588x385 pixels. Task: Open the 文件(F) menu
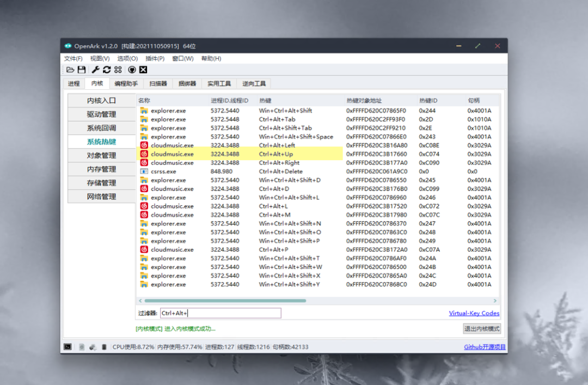[73, 58]
